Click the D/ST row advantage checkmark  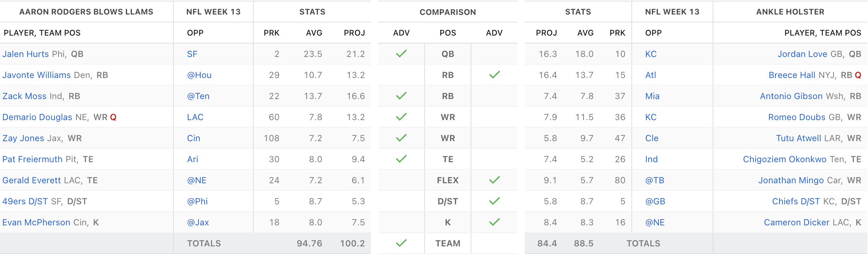coord(494,201)
